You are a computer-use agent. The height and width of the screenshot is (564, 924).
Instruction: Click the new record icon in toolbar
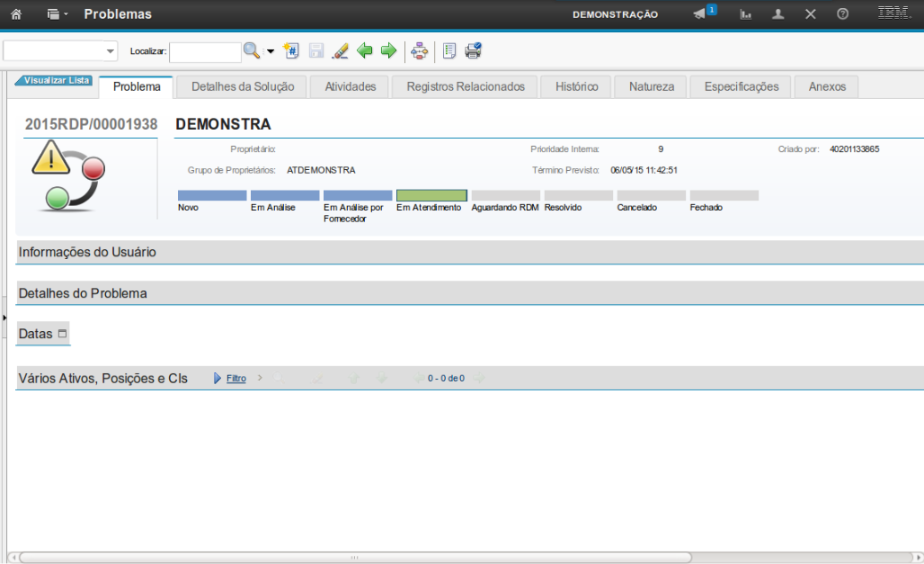[x=291, y=51]
